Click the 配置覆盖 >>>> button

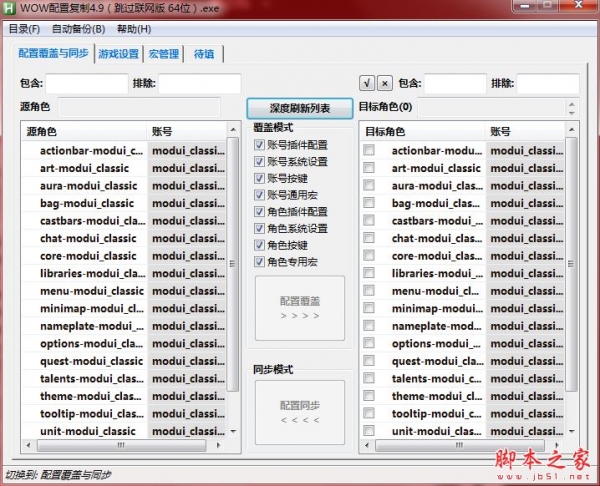[300, 308]
